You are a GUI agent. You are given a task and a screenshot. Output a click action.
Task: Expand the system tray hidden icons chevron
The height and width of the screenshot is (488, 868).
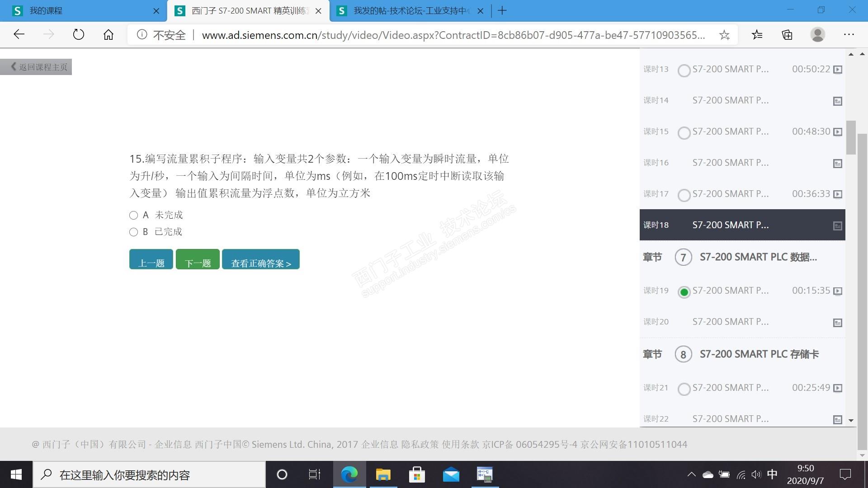coord(691,474)
